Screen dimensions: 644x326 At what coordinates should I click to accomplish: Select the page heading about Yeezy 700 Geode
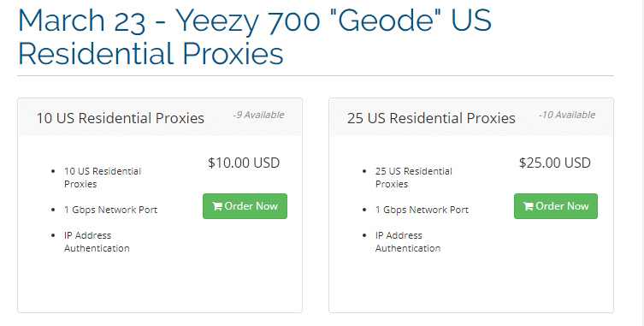tap(255, 37)
